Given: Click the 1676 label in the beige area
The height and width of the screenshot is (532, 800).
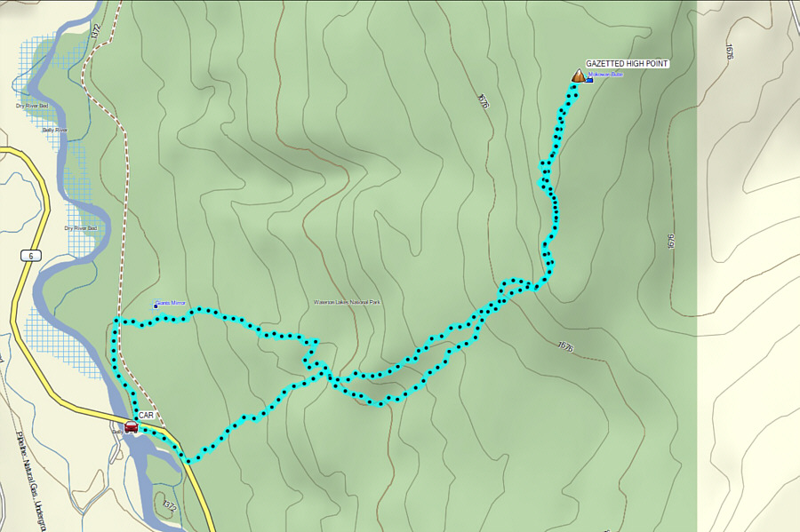Looking at the screenshot, I should 729,52.
